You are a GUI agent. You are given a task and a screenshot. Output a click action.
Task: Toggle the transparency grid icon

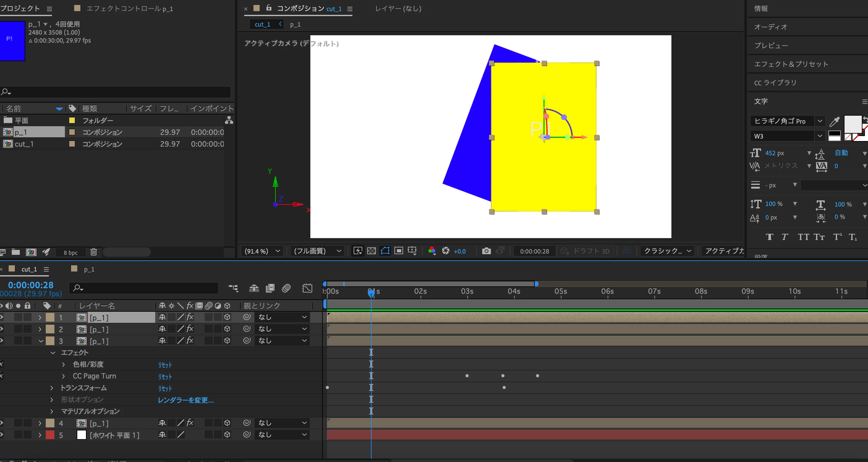point(371,251)
